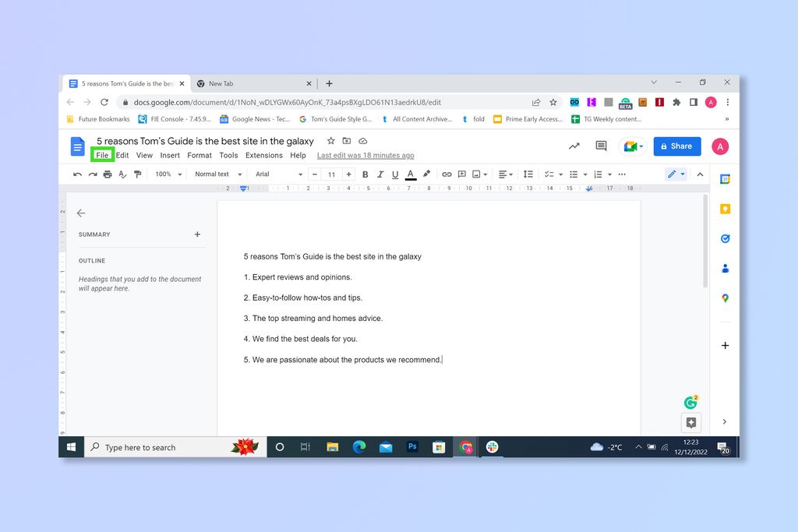Open the Grammarly widget
798x532 pixels.
coord(690,403)
